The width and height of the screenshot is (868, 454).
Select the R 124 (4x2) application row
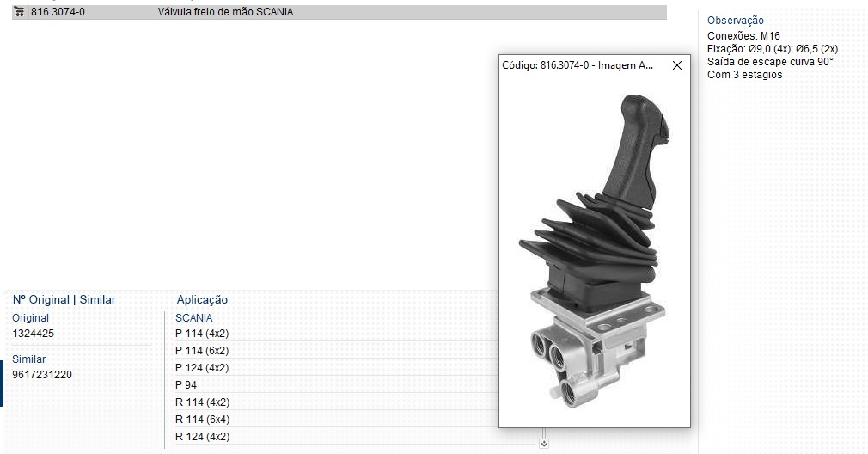click(x=202, y=437)
